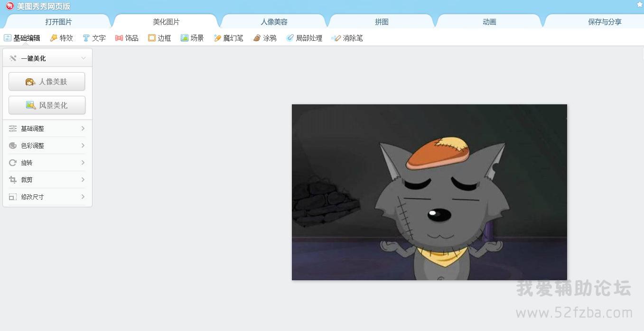Click the 旋转 rotate icon
The image size is (644, 331).
13,163
